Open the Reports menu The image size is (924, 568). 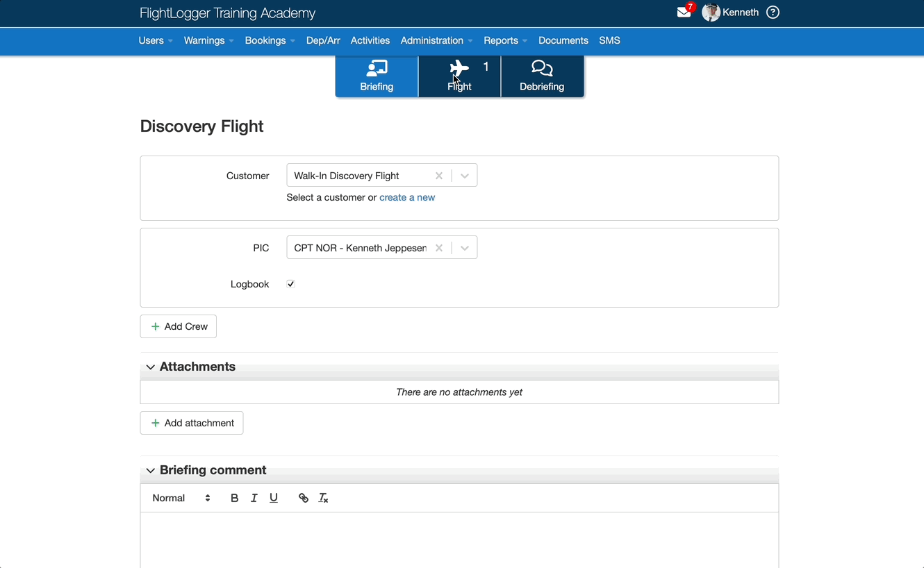[x=501, y=40]
